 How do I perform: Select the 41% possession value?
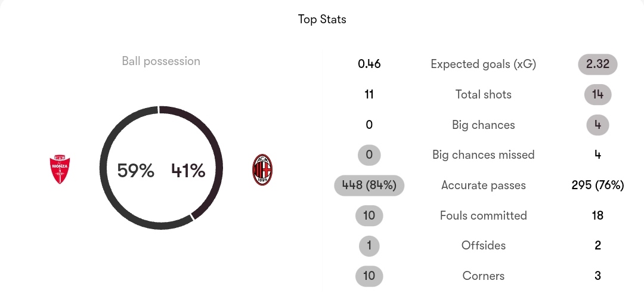point(188,170)
